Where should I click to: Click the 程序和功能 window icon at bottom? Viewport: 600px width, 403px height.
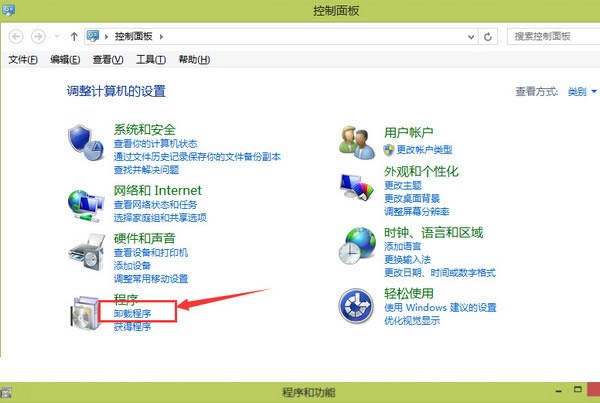[6, 393]
